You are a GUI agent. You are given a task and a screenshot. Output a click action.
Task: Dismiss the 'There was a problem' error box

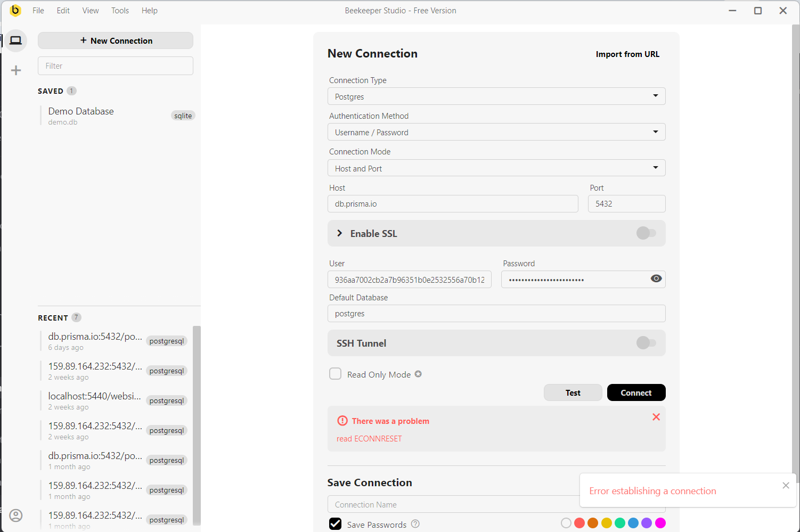[x=656, y=417]
